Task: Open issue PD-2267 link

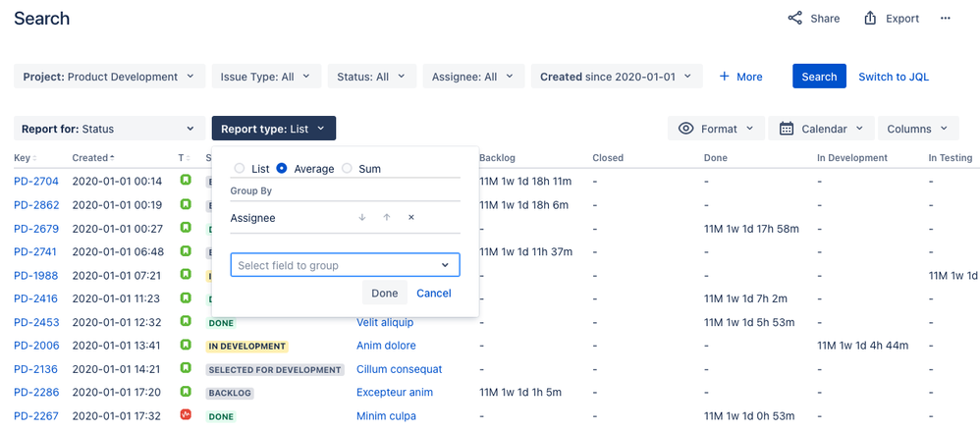Action: [35, 415]
